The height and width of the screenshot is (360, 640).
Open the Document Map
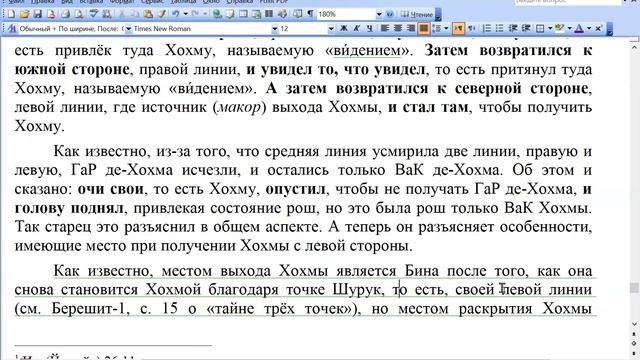click(298, 14)
